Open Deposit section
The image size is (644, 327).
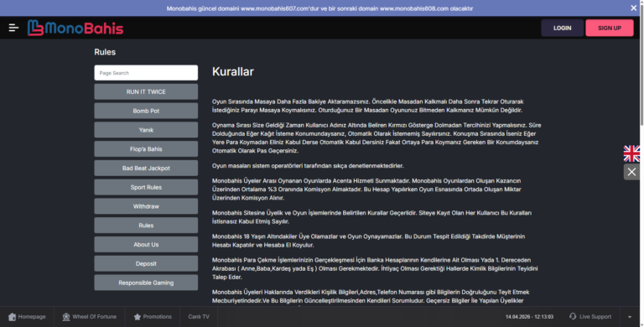point(146,264)
